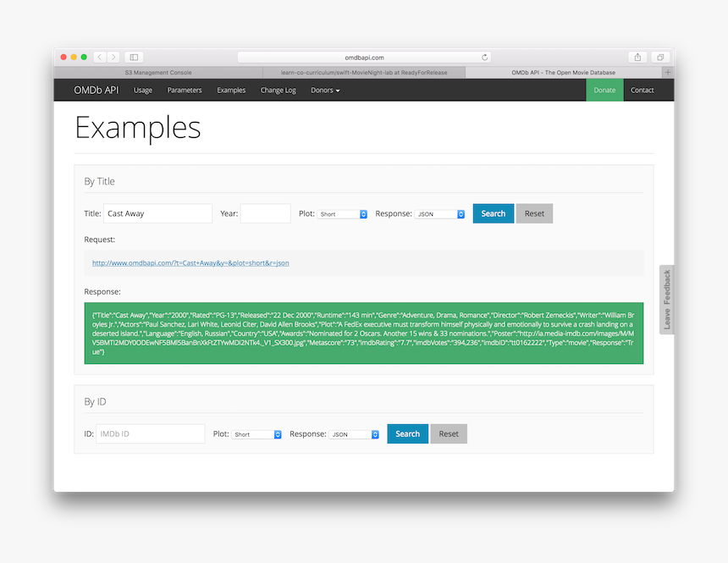Go back with Safari back arrow
Image resolution: width=728 pixels, height=563 pixels.
point(100,57)
